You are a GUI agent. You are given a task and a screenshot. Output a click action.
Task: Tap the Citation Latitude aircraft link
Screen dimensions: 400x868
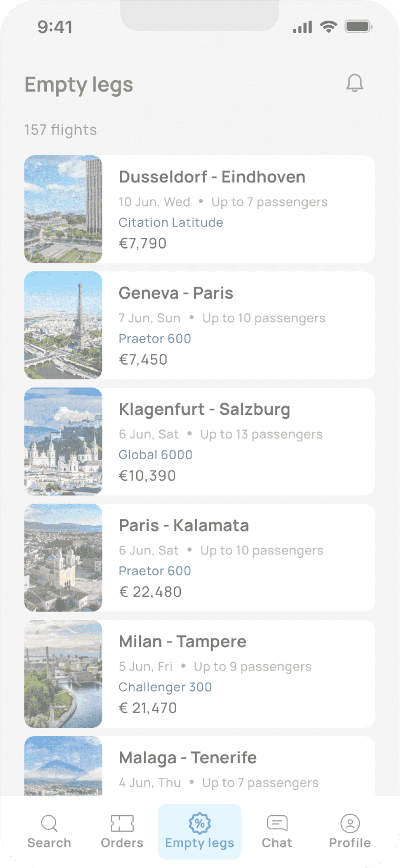171,222
